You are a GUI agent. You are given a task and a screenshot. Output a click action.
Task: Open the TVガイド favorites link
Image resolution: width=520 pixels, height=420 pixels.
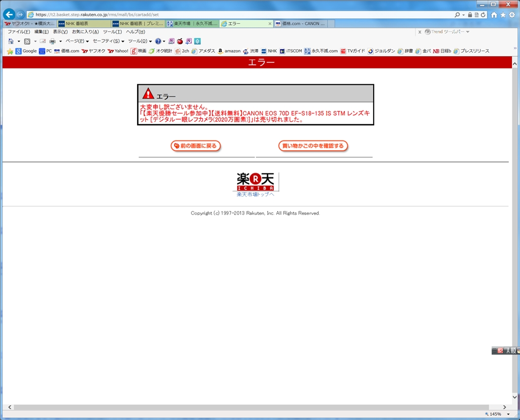pyautogui.click(x=352, y=51)
